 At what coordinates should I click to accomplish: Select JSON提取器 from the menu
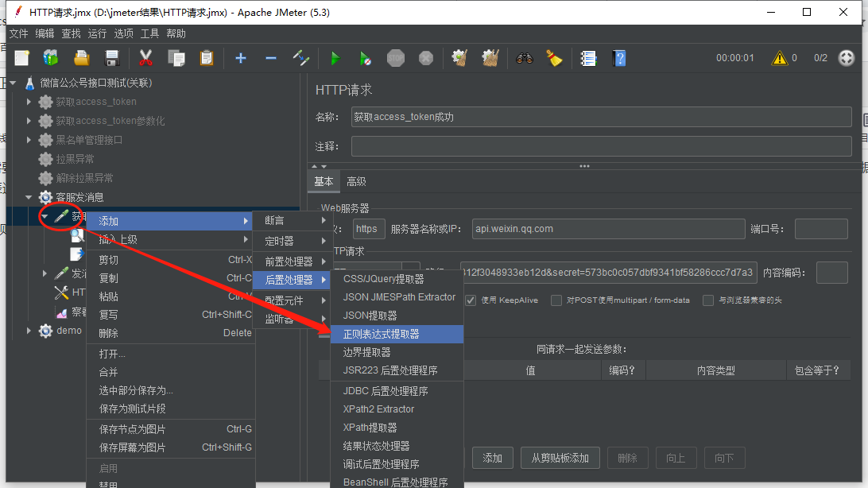coord(397,316)
